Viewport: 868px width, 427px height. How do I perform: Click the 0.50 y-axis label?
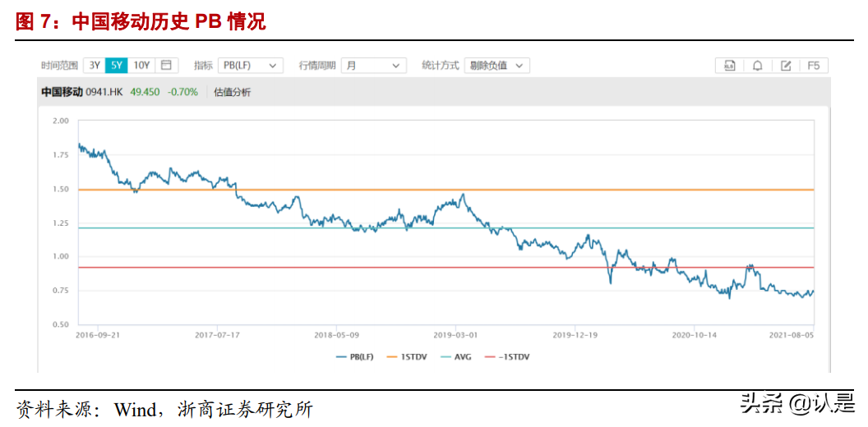coord(62,324)
